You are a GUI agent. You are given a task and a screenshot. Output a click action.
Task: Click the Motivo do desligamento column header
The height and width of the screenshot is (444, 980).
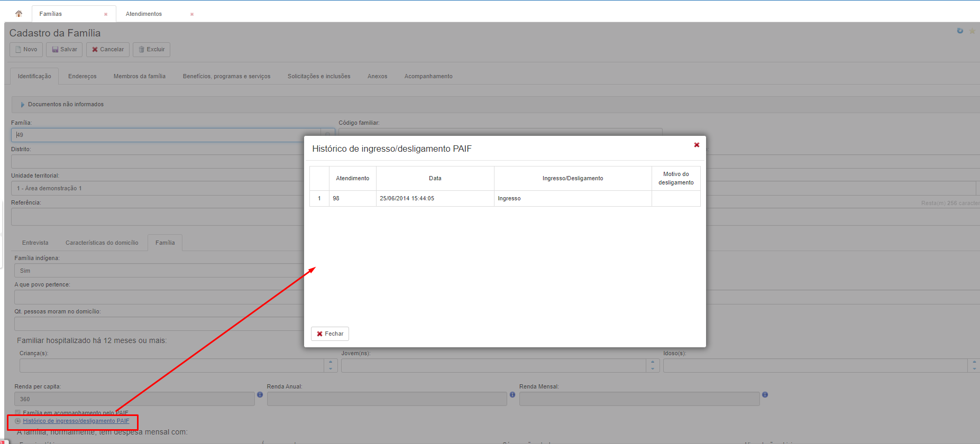coord(676,179)
